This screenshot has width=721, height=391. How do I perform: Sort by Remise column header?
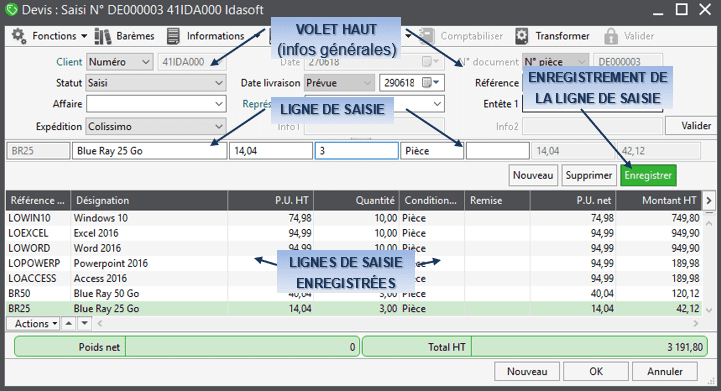point(497,200)
